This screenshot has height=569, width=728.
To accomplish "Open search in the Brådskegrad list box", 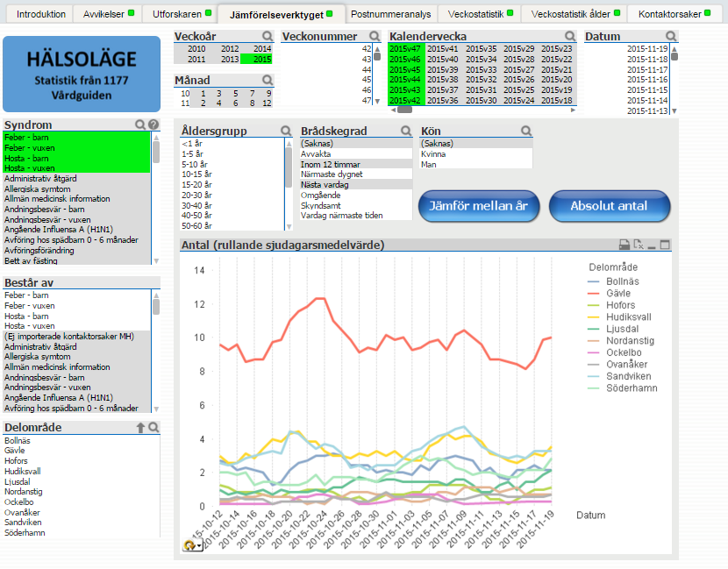I will [406, 131].
